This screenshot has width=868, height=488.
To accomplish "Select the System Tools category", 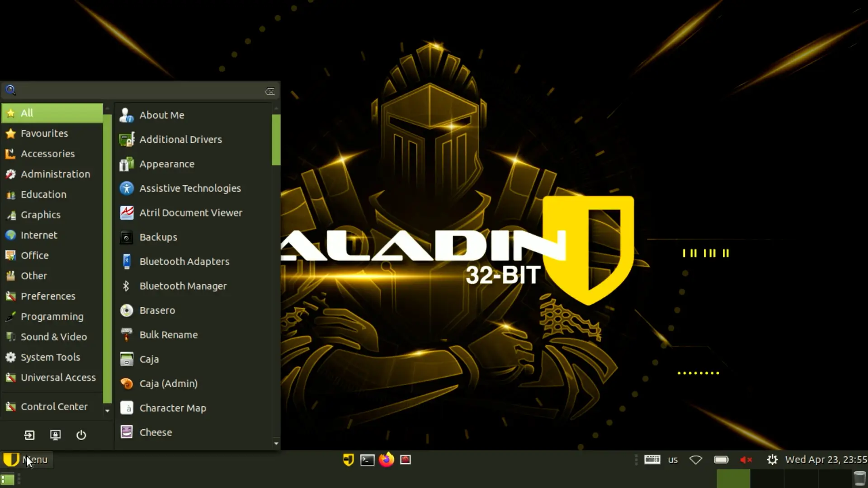I will (52, 357).
